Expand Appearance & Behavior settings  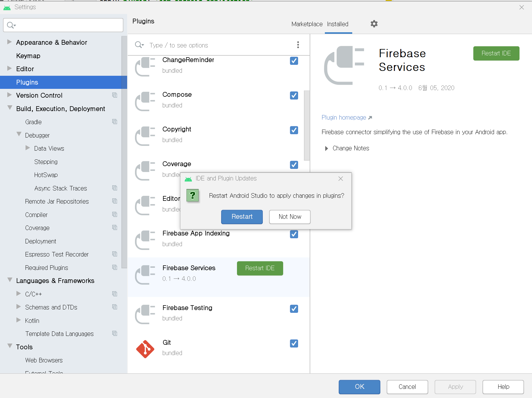coord(9,42)
